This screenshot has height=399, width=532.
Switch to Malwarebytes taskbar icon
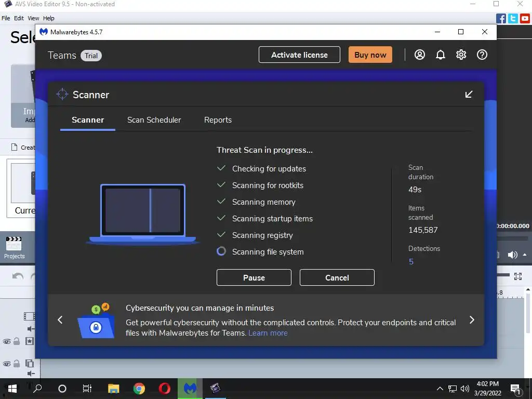tap(190, 389)
